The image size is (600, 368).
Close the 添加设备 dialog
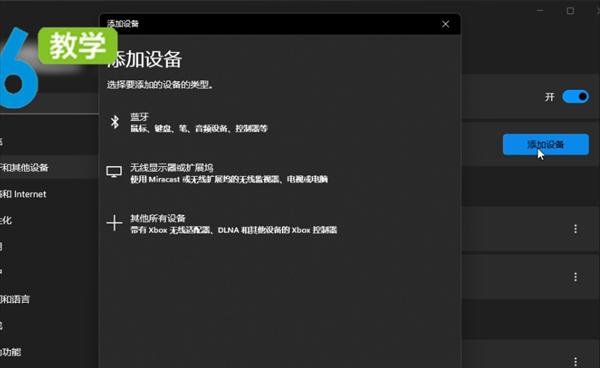point(445,24)
